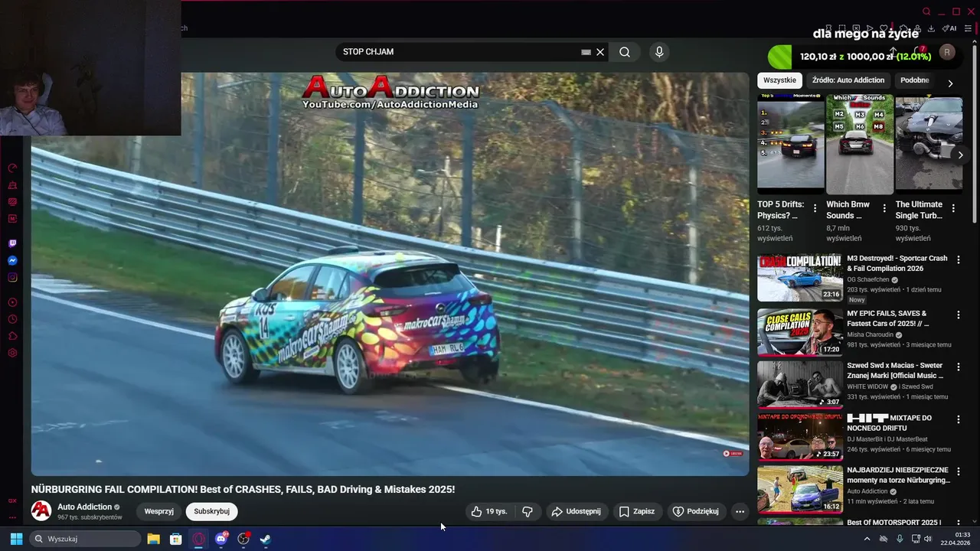Open the player icon in sidebar
980x551 pixels.
pos(12,302)
